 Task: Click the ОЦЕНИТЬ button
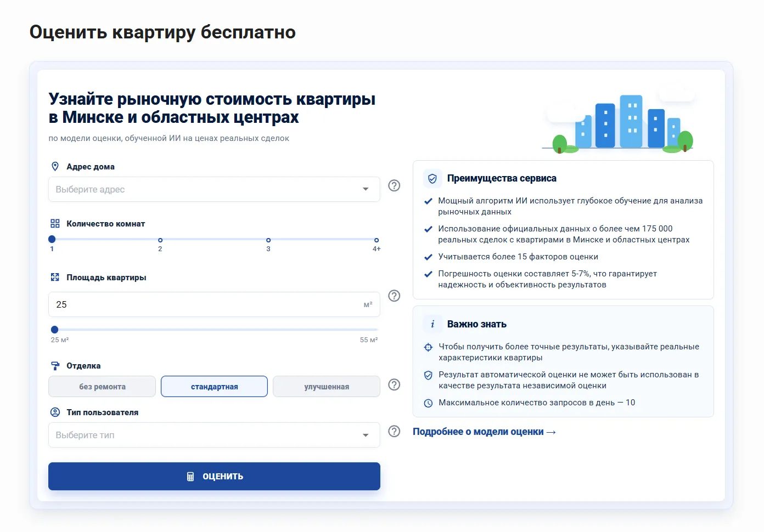214,477
